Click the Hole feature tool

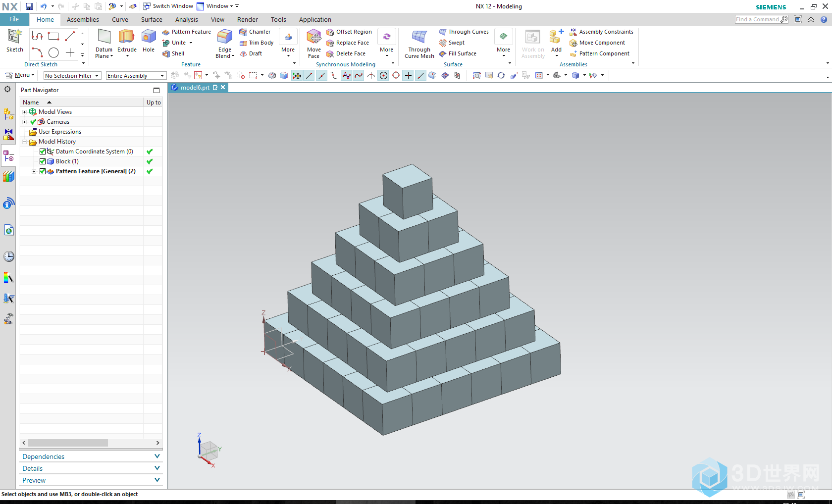[x=149, y=41]
